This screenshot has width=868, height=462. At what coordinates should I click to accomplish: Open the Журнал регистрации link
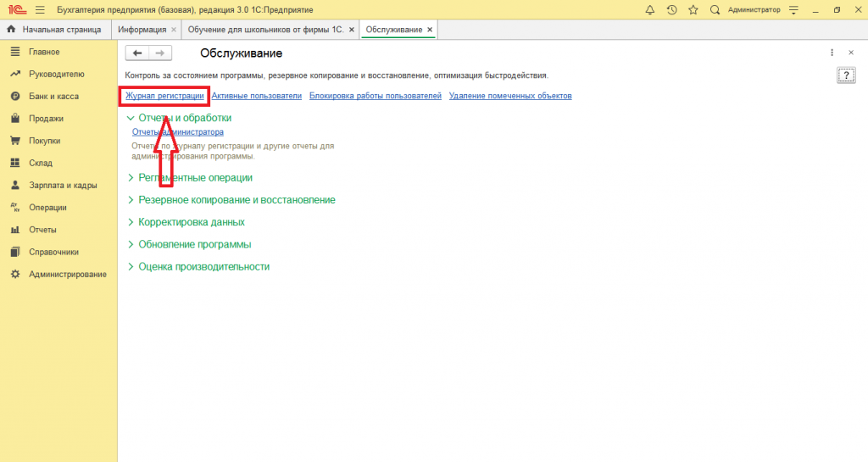(x=164, y=96)
